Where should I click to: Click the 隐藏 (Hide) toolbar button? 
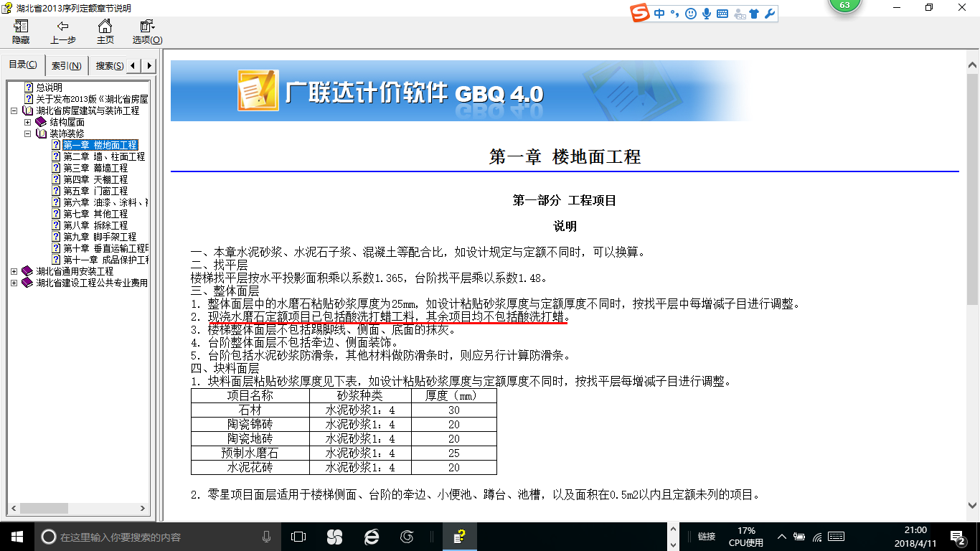point(21,32)
